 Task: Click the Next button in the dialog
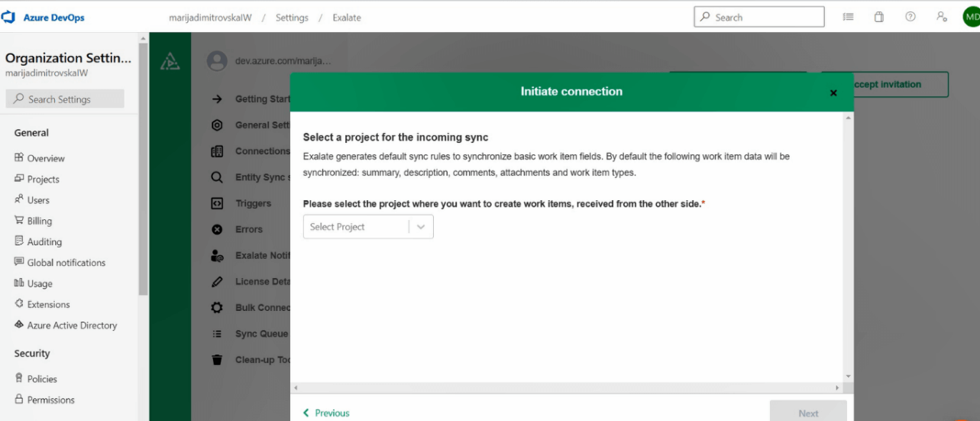tap(808, 413)
